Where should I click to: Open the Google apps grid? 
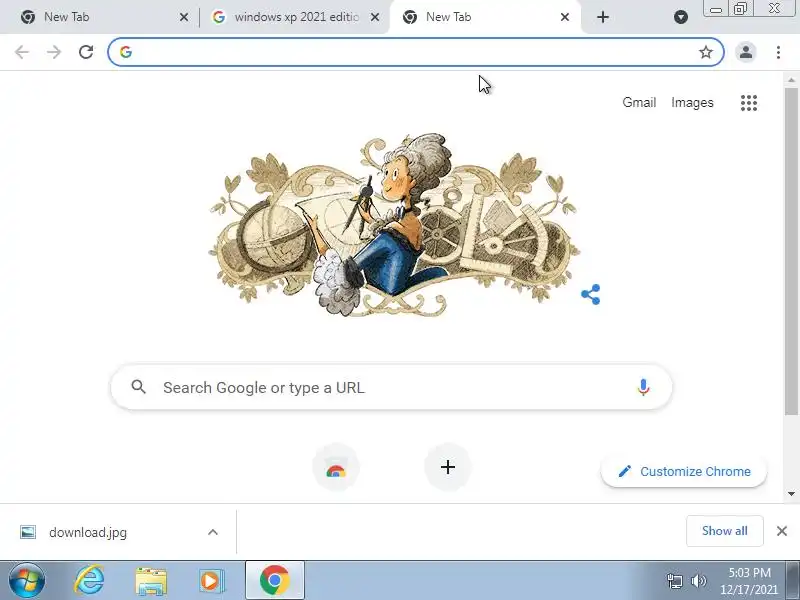[x=748, y=103]
